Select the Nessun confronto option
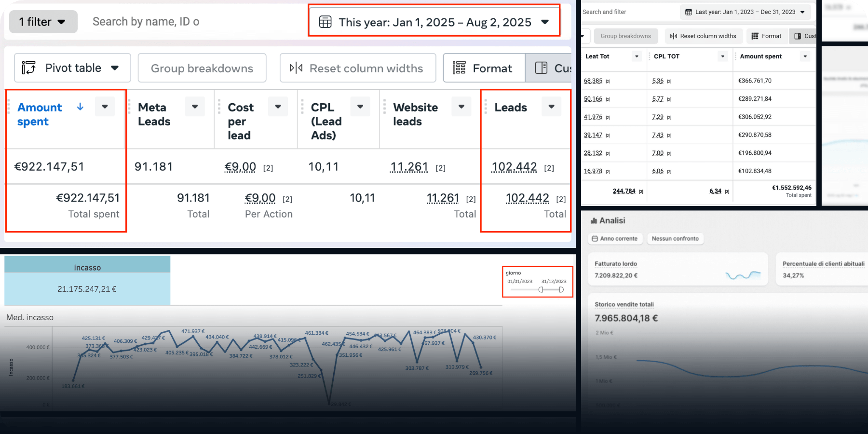868x434 pixels. tap(675, 239)
